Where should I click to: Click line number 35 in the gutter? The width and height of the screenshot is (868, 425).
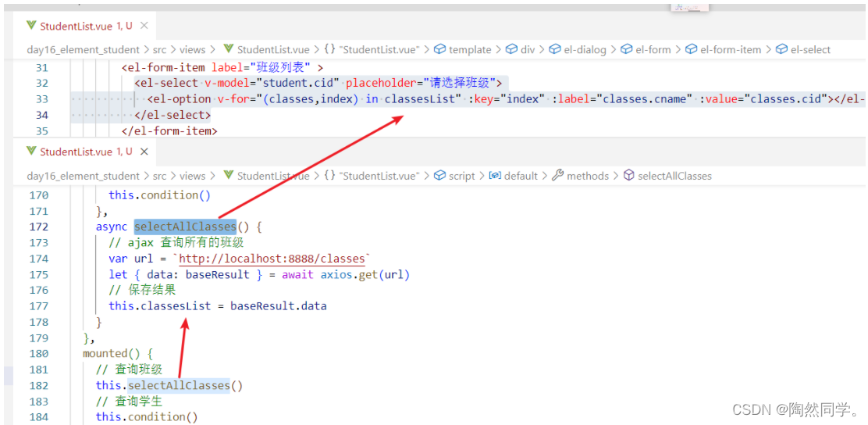click(x=42, y=130)
